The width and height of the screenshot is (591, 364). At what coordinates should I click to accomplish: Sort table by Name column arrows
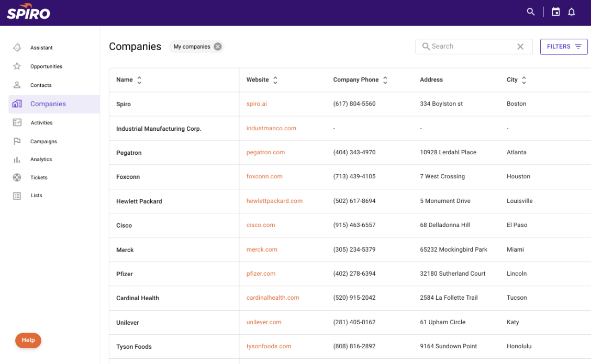click(x=139, y=80)
